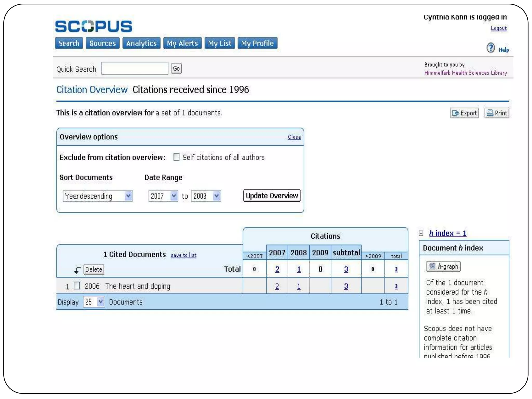Open the Sources tab
This screenshot has height=399, width=532.
pos(103,43)
